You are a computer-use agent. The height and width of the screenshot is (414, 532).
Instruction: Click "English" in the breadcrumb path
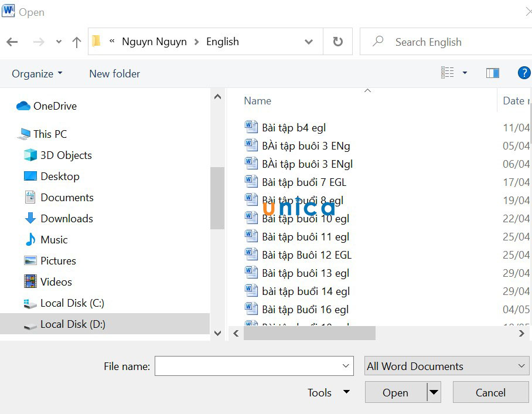[x=222, y=42]
